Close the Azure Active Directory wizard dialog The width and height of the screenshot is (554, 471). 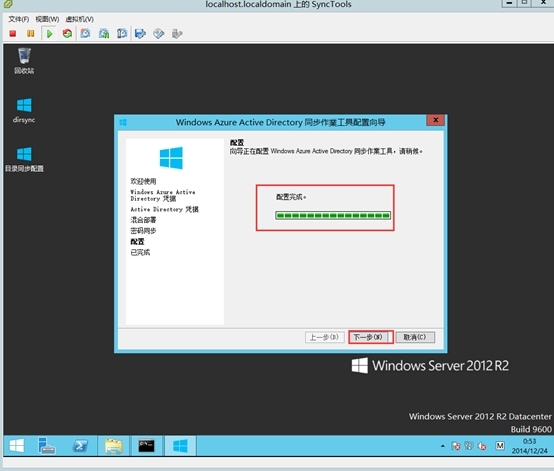click(435, 120)
